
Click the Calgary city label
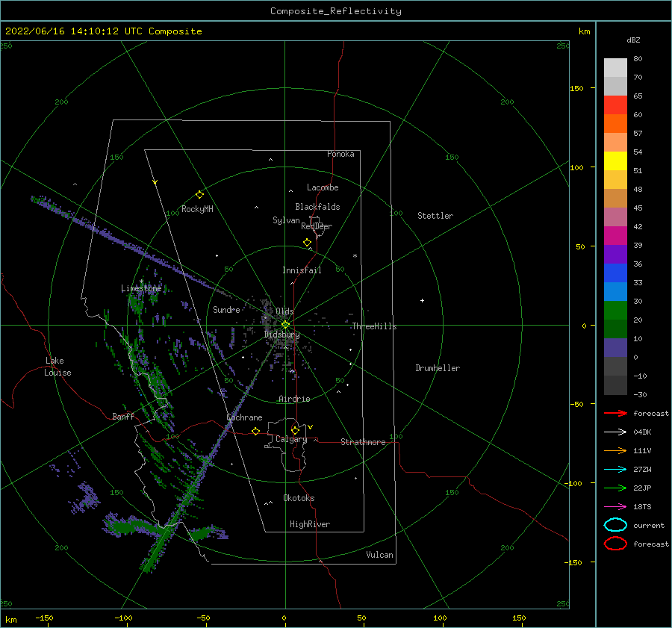(291, 439)
